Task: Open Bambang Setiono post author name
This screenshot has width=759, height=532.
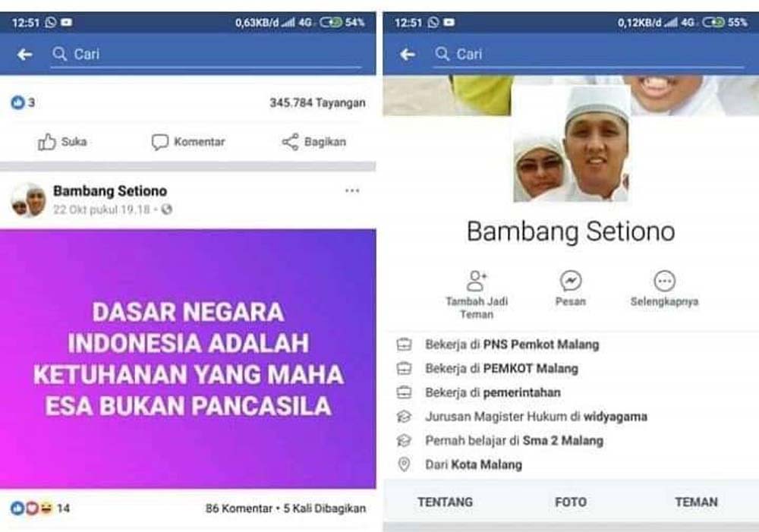Action: click(110, 191)
